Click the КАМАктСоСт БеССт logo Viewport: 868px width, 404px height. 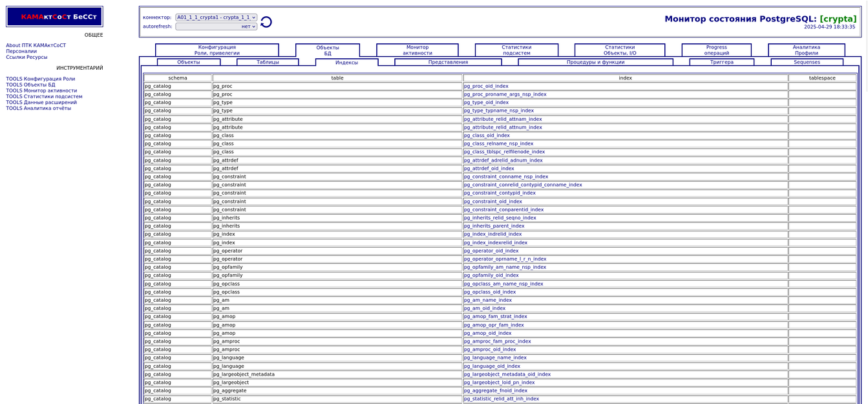click(54, 17)
